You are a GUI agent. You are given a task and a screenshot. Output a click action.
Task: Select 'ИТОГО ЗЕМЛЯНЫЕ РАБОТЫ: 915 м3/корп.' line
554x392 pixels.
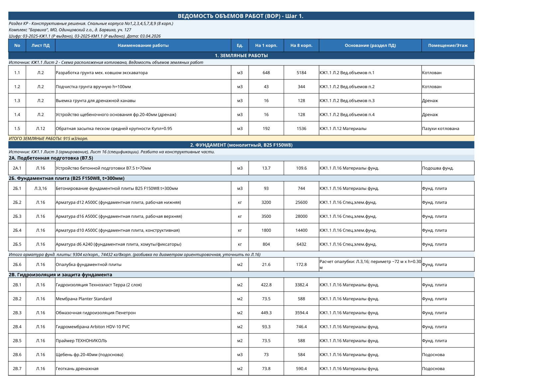click(x=241, y=138)
